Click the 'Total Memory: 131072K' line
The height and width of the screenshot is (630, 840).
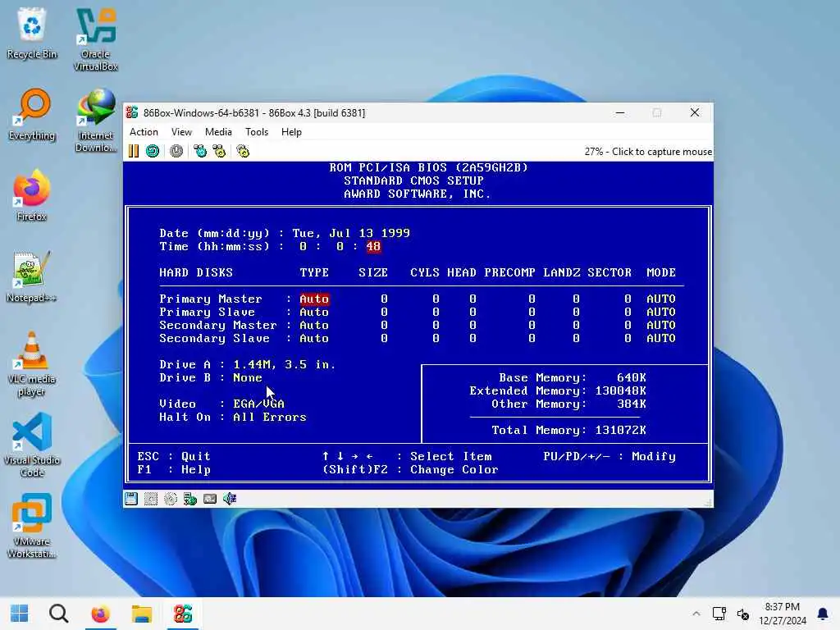569,430
